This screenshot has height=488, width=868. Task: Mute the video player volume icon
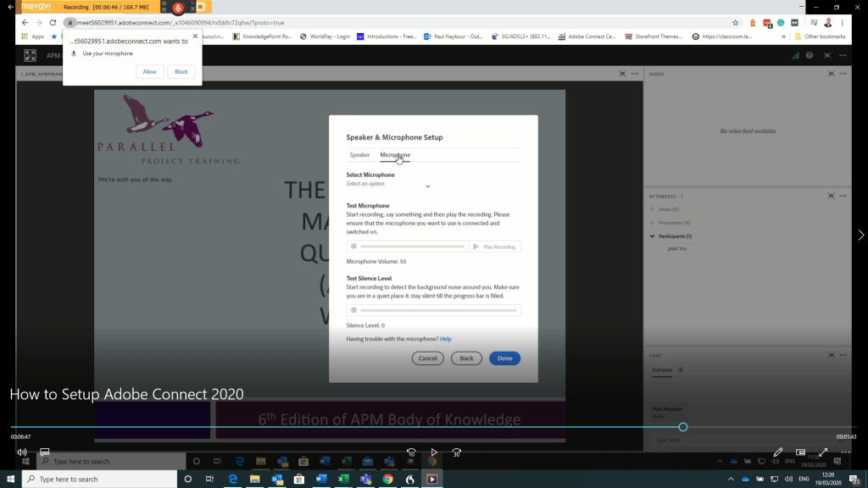coord(22,452)
